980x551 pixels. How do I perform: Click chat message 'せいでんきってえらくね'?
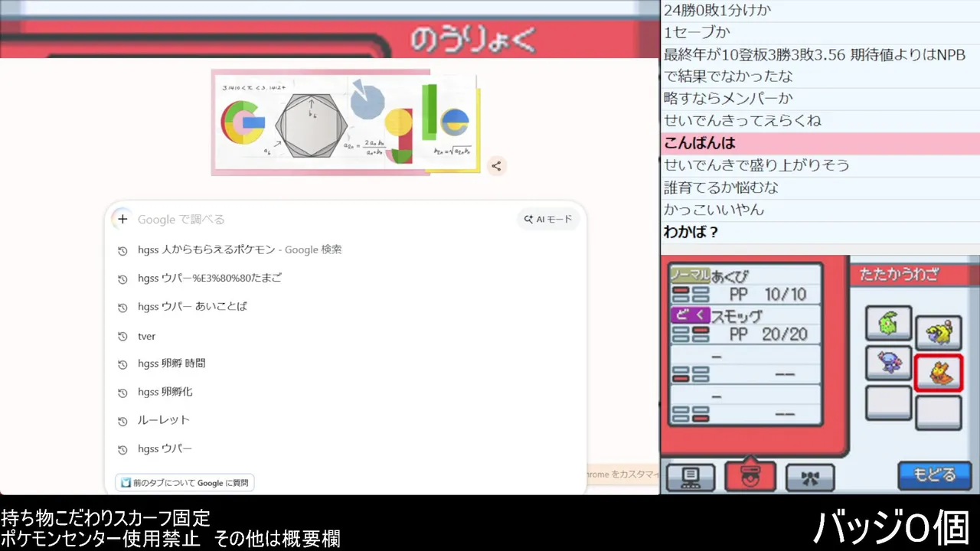(x=742, y=120)
